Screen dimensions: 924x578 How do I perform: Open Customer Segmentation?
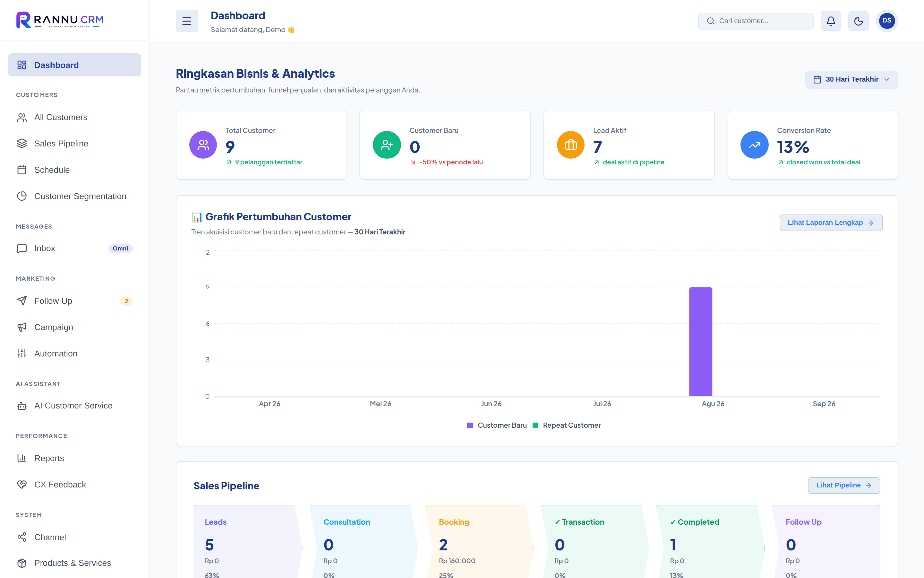tap(75, 197)
